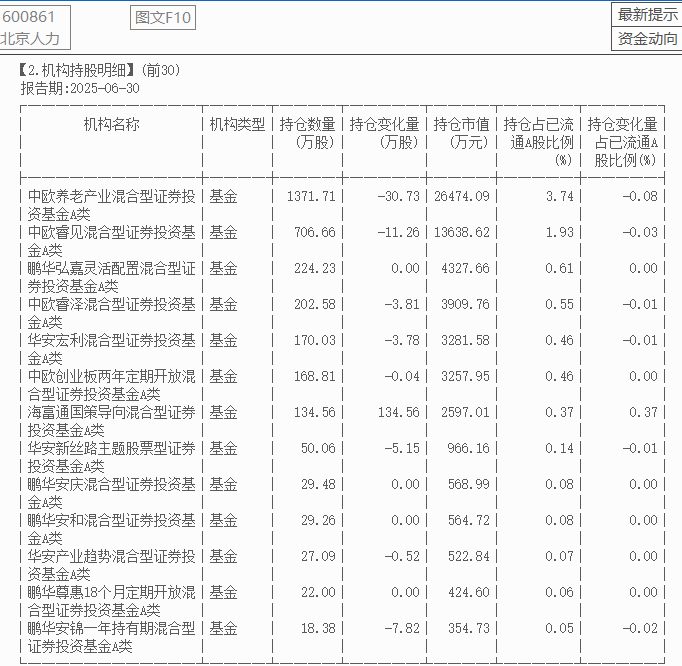682x666 pixels.
Task: Select row 鹏华安和混合型证券投资基金A类
Action: [342, 530]
